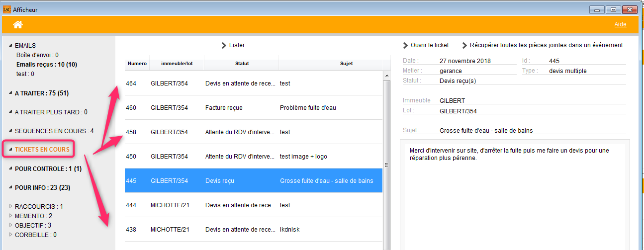Click the Lot field GILBERT/354

tap(533, 111)
